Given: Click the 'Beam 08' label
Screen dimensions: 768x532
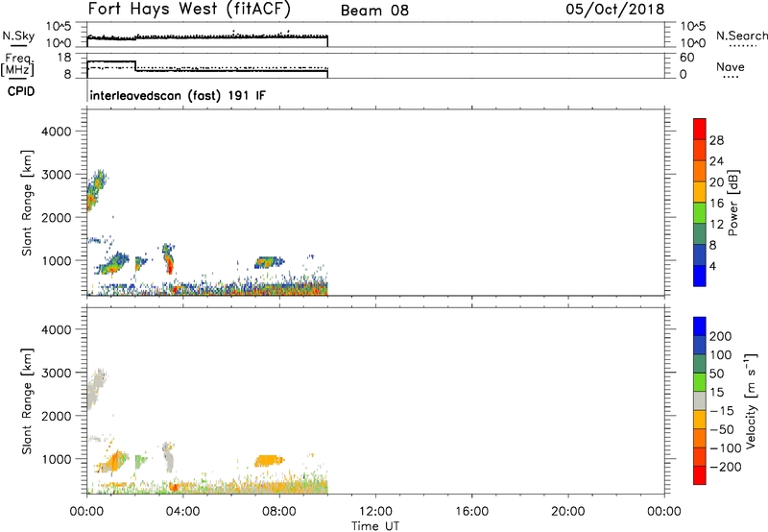Looking at the screenshot, I should tap(374, 11).
